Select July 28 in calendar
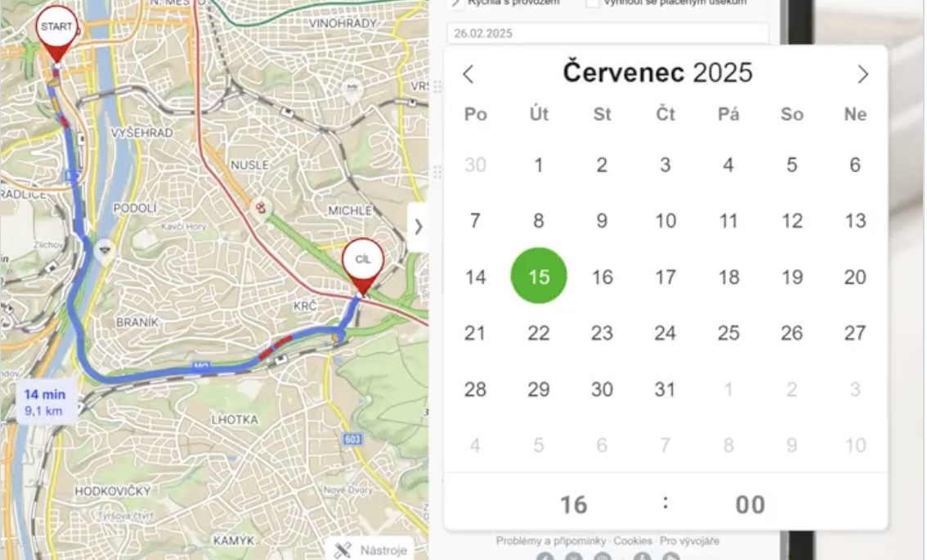Viewport: 927px width, 560px height. coord(475,389)
